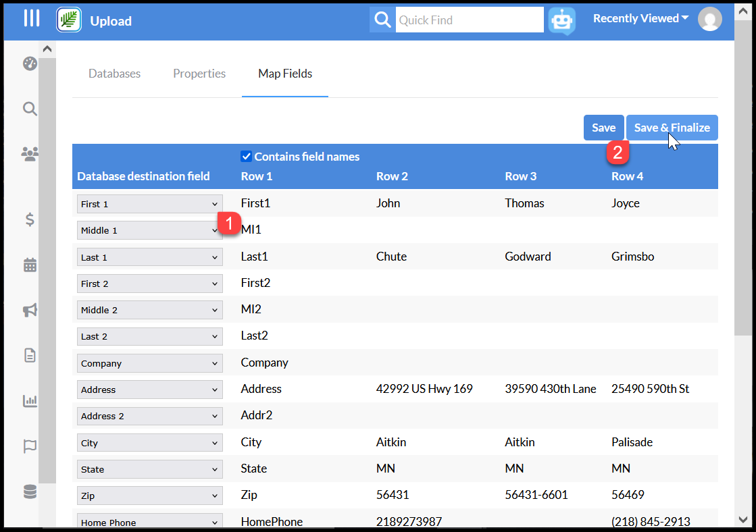Viewport: 756px width, 532px height.
Task: Open the database stack sidebar icon
Action: pyautogui.click(x=30, y=491)
